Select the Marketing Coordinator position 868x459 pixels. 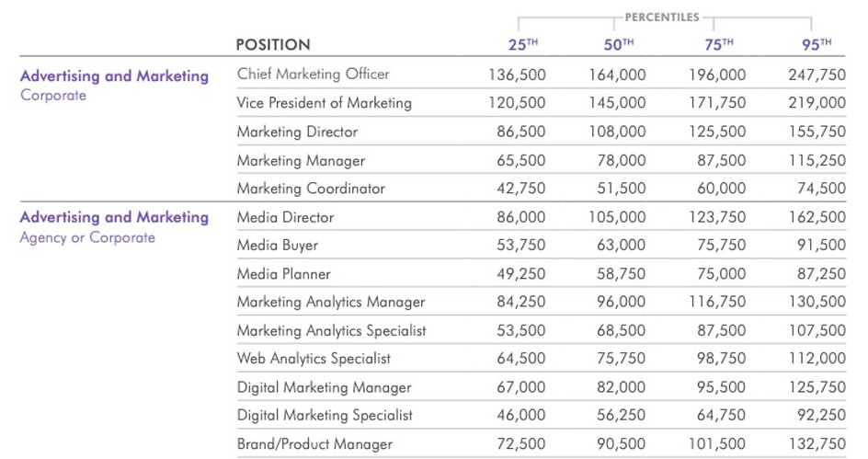click(311, 189)
